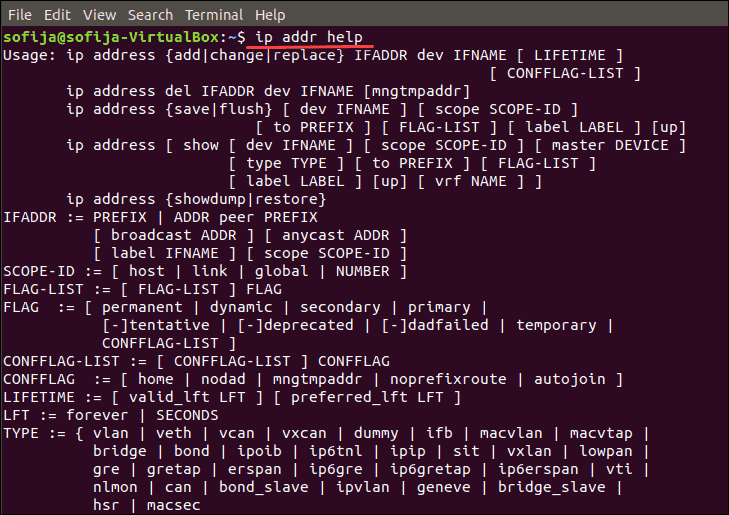The height and width of the screenshot is (515, 729).
Task: Click 'CONFFLAG-LIST :=' definition label
Action: click(x=75, y=362)
